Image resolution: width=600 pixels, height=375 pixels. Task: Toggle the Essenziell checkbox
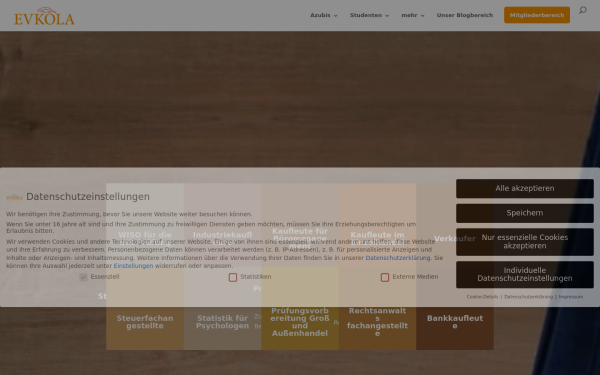point(83,277)
